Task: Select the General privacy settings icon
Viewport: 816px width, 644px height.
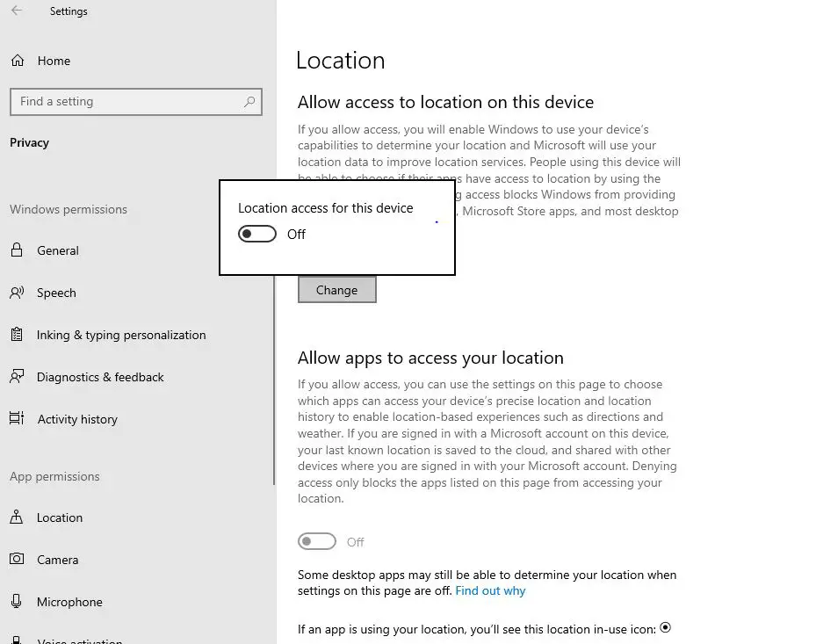Action: [18, 250]
